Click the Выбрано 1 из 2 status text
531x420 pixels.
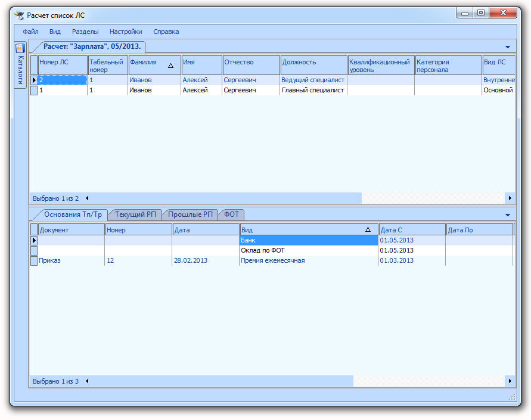point(55,198)
